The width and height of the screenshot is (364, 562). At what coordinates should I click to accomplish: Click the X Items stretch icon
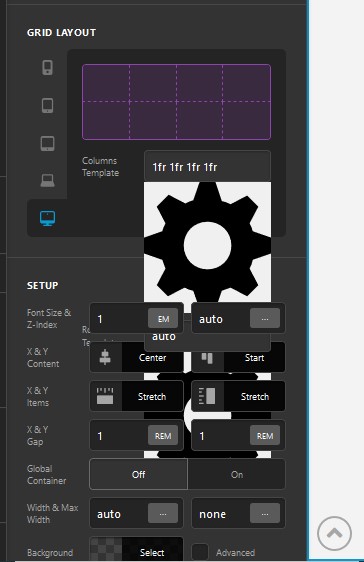click(x=105, y=396)
